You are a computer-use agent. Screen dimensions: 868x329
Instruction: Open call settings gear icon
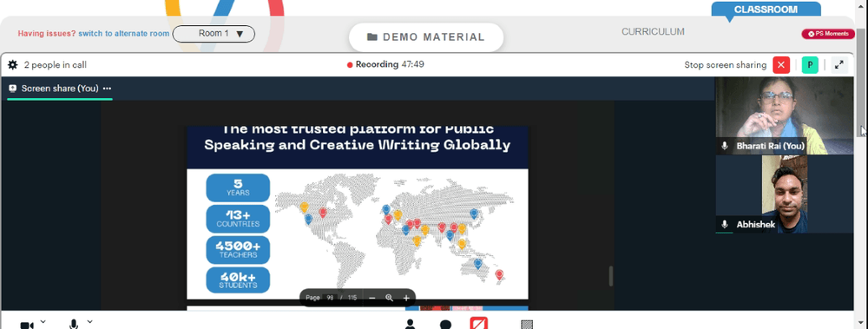[x=13, y=65]
